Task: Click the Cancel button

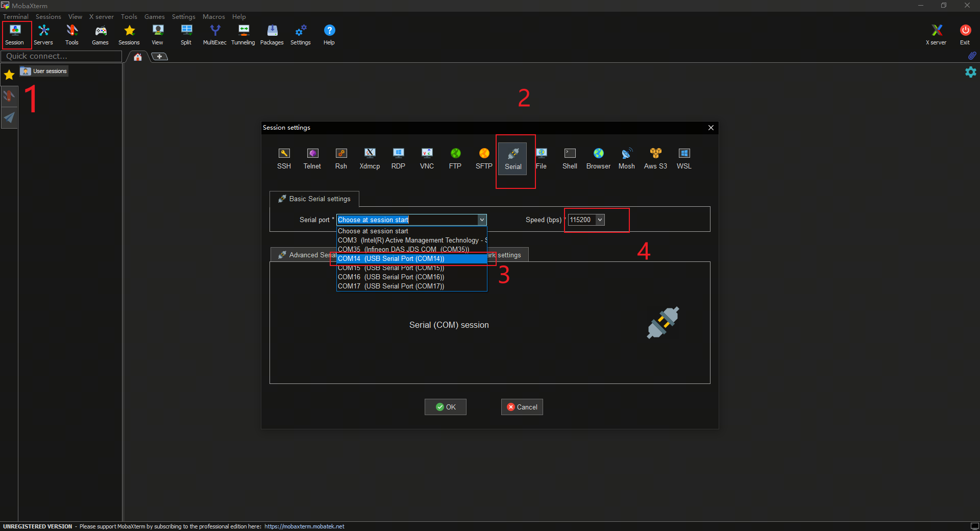Action: point(522,407)
